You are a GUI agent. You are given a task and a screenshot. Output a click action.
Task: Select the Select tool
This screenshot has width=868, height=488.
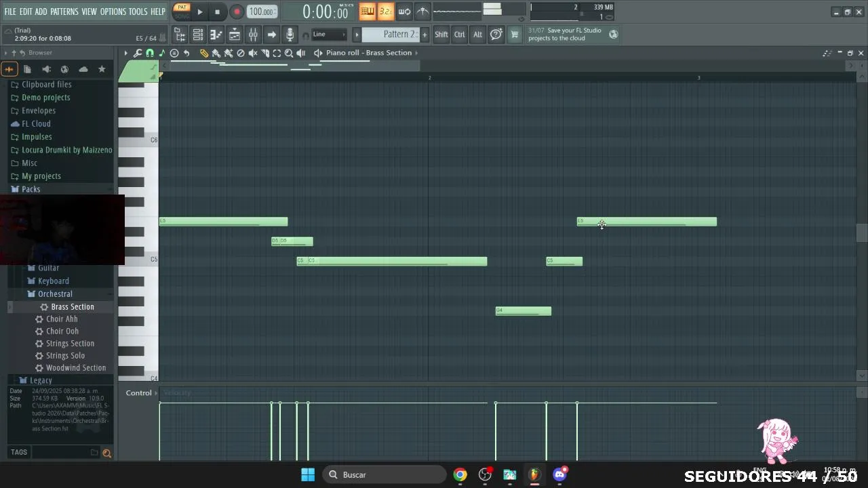click(x=277, y=53)
